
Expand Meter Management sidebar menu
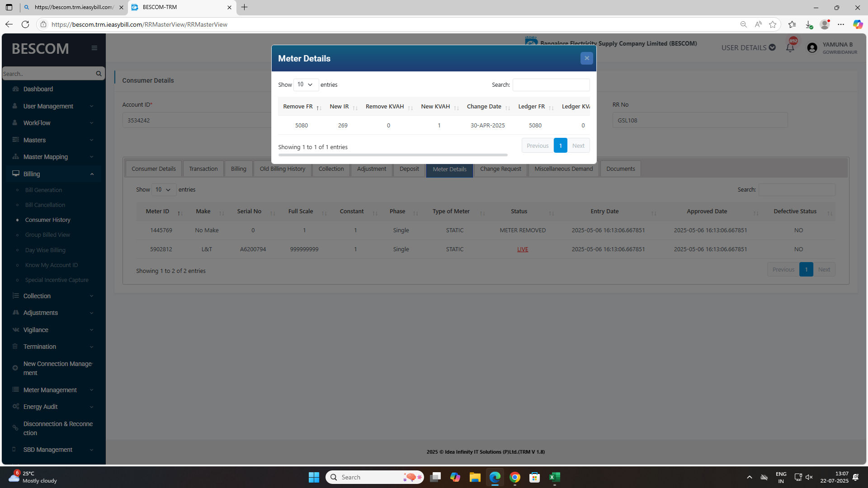53,390
